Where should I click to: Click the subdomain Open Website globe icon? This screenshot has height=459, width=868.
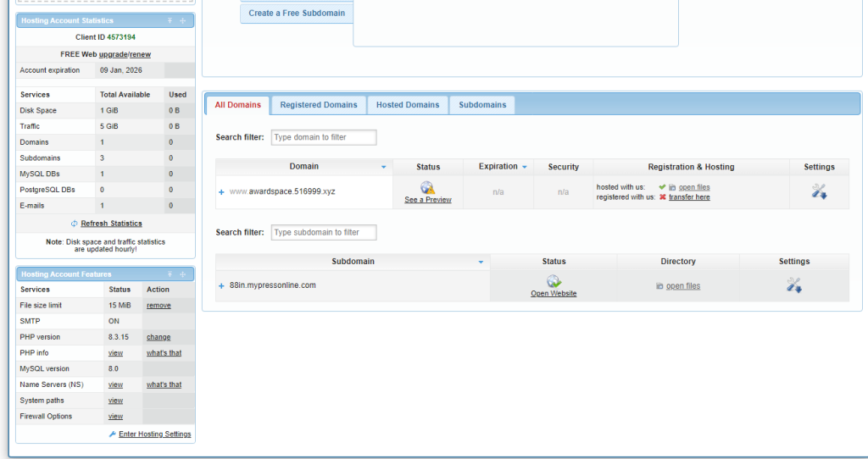[x=554, y=281]
